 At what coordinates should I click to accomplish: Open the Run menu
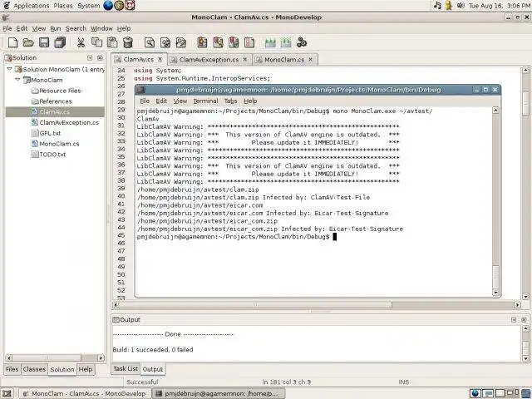click(56, 28)
